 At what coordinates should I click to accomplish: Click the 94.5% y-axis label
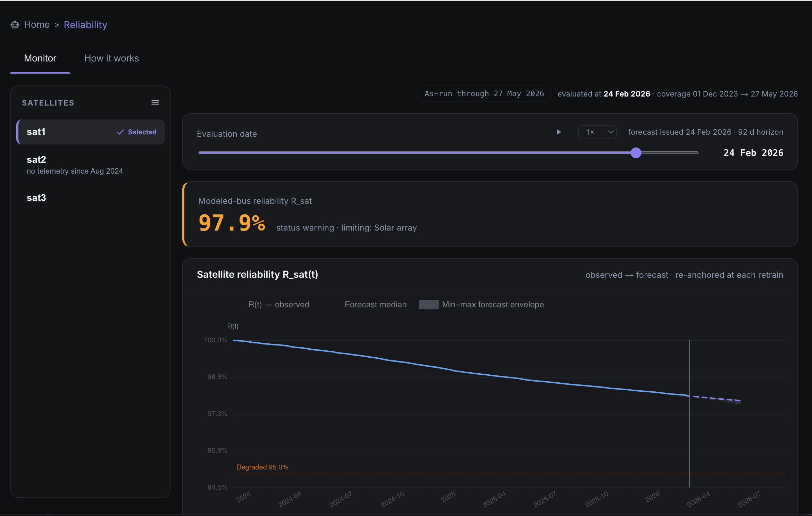coord(217,487)
